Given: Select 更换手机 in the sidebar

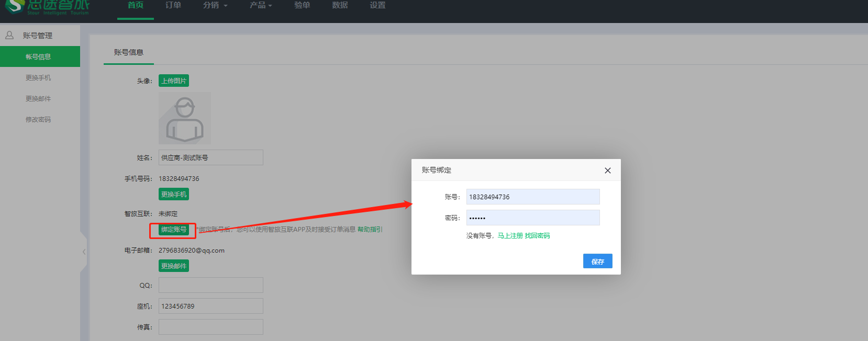Looking at the screenshot, I should [x=38, y=77].
